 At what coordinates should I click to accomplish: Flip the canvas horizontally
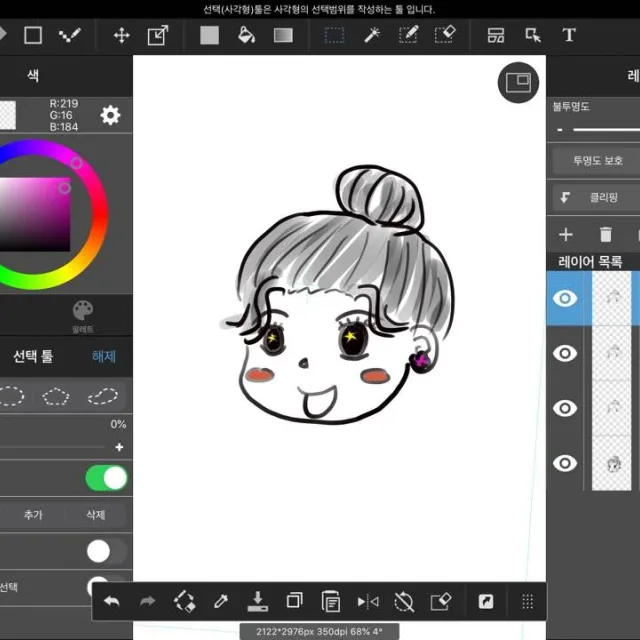(368, 602)
